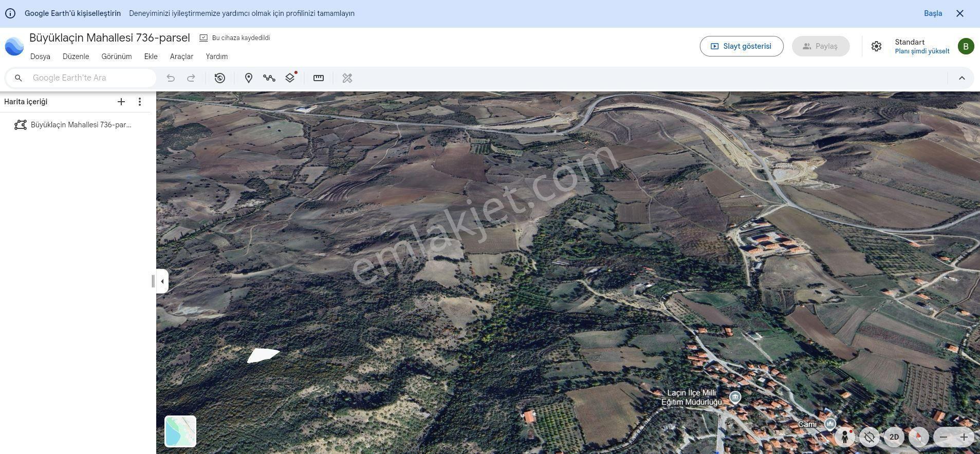Open the Ekle menu

pos(151,56)
